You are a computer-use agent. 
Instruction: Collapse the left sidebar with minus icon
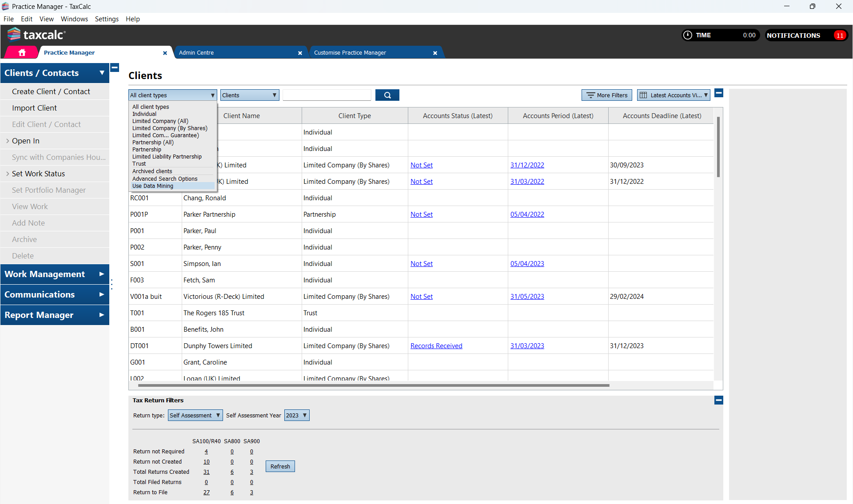(115, 67)
